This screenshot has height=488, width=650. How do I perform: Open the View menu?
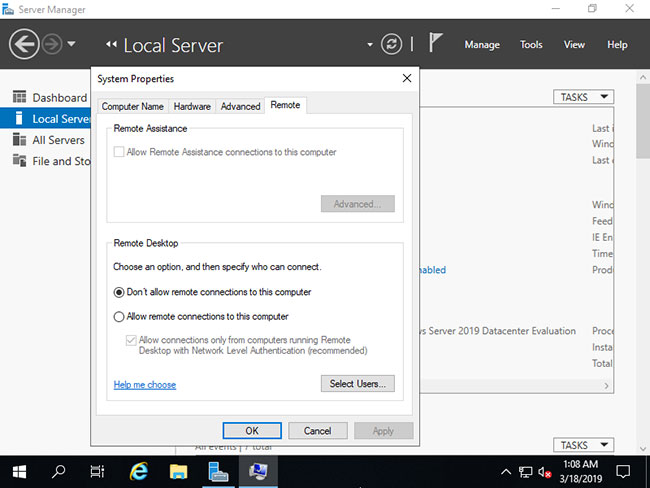(x=574, y=45)
